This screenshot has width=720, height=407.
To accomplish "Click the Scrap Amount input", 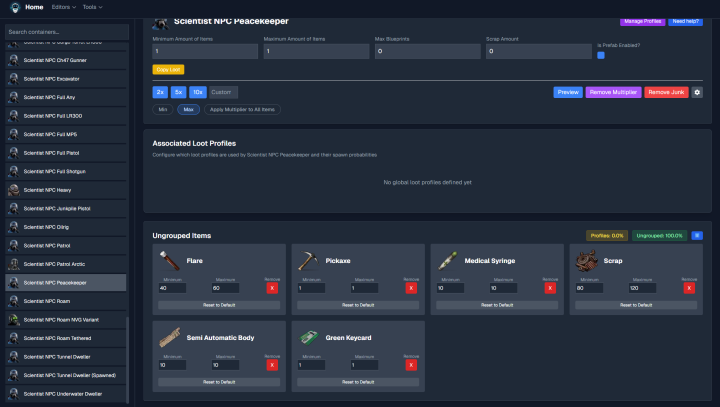I will [539, 51].
